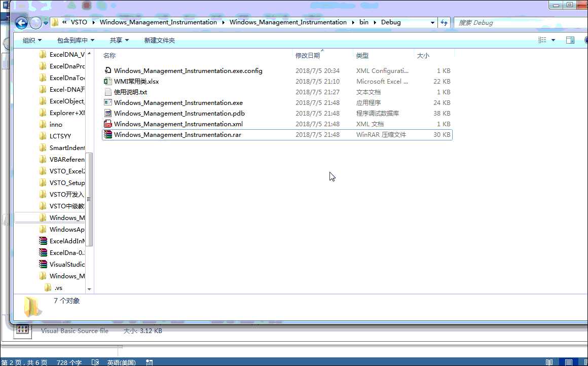Select ExcelAddInM archive icon in sidebar
This screenshot has width=588, height=366.
click(43, 241)
